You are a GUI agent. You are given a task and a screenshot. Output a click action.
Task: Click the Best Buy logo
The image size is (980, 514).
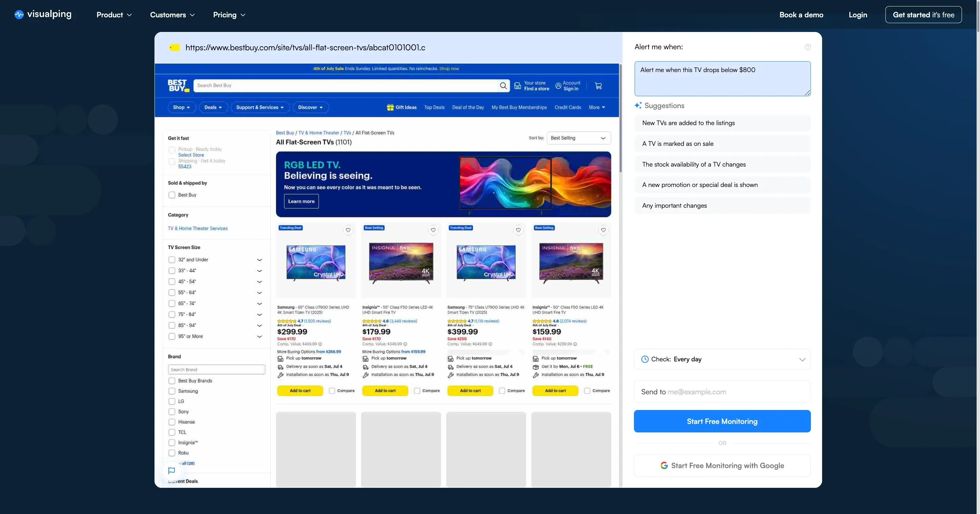pos(178,86)
